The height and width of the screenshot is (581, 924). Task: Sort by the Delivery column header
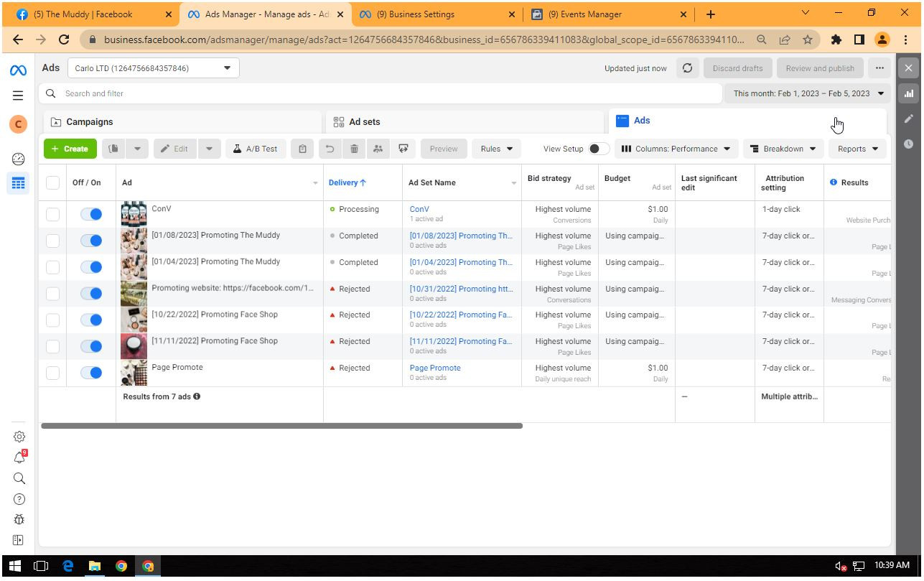point(347,182)
